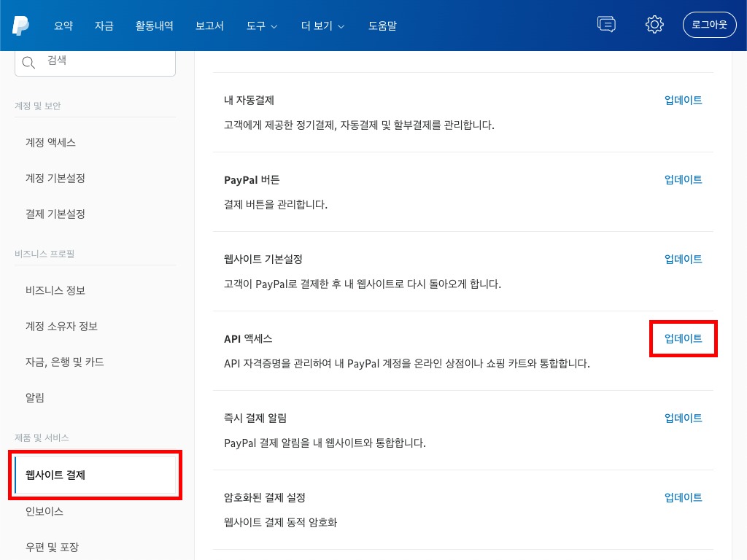Click description 결제 버튼을 관리합니다.
This screenshot has width=747, height=560.
pos(276,205)
